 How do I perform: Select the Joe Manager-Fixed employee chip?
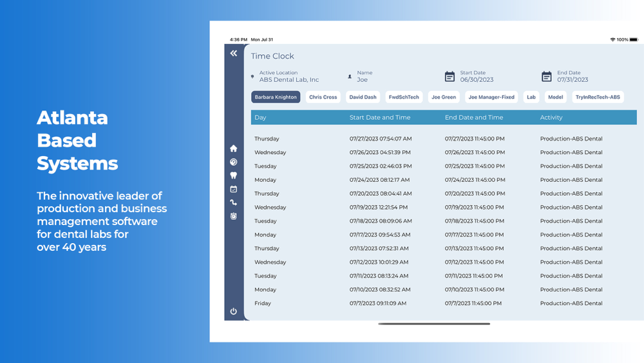pos(491,97)
